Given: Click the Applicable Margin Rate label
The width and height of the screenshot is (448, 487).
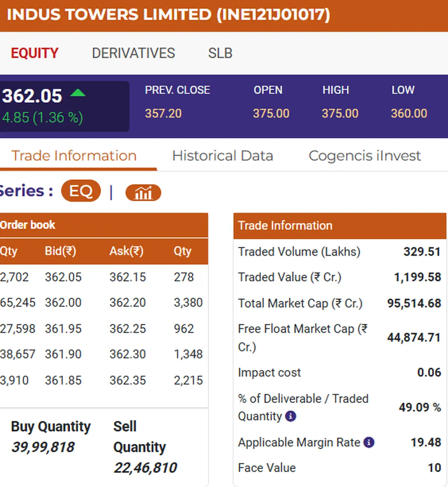Looking at the screenshot, I should point(299,443).
